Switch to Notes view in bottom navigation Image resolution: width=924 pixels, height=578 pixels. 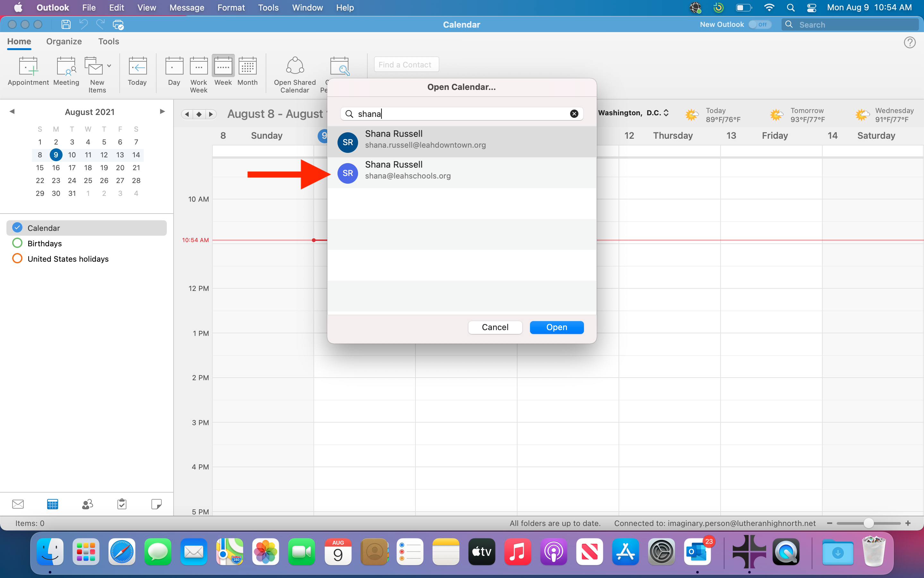[157, 504]
